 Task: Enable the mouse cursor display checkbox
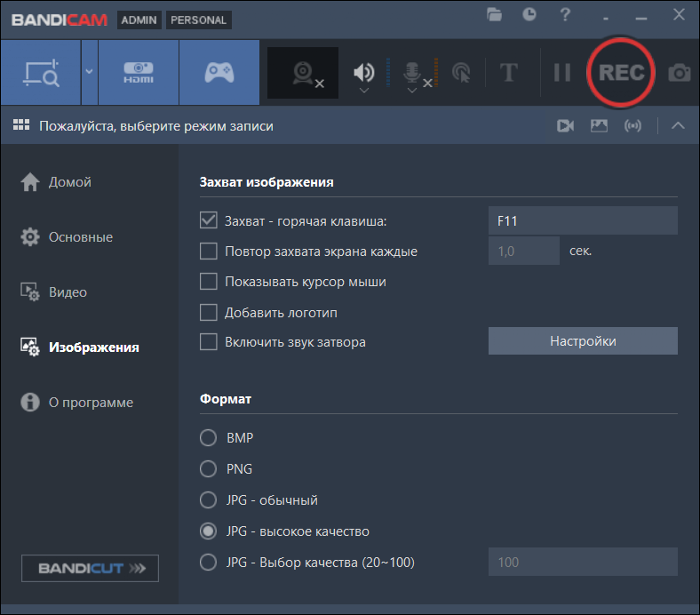tap(209, 282)
